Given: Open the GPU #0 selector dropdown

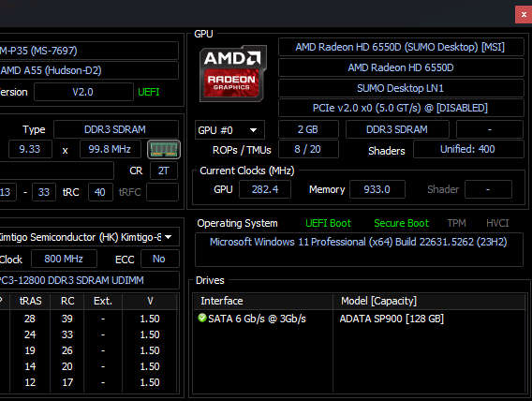Looking at the screenshot, I should 229,130.
